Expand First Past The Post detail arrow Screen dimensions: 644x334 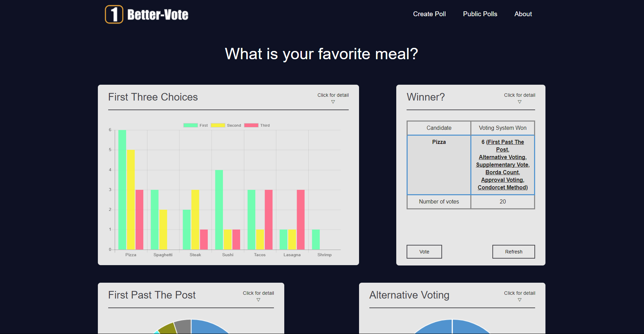point(258,300)
